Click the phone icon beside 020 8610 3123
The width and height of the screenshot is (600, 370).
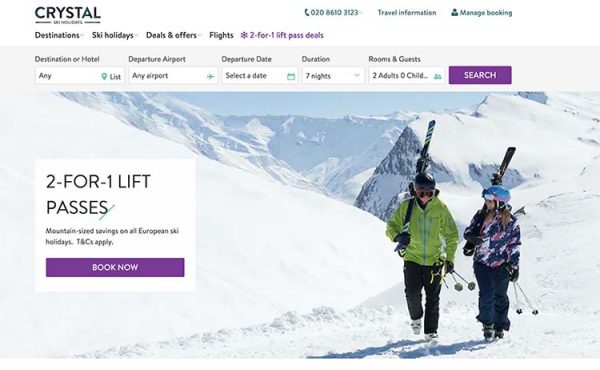307,13
